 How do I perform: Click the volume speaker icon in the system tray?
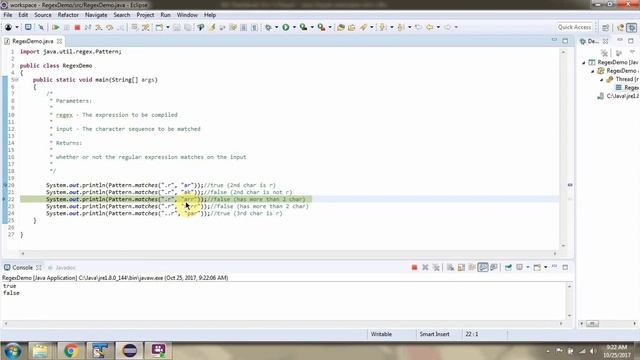592,351
